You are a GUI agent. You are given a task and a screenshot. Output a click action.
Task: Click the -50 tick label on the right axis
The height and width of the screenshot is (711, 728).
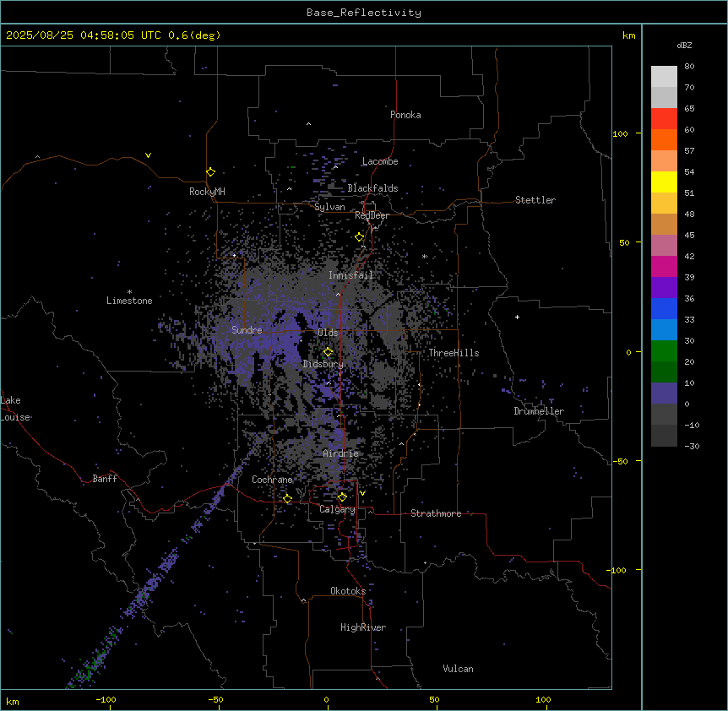pos(620,461)
